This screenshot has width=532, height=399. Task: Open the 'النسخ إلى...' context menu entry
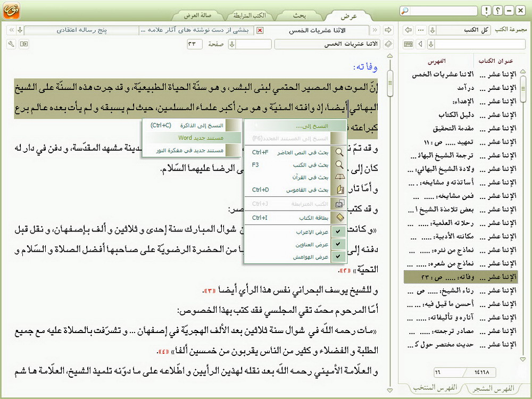[x=295, y=126]
